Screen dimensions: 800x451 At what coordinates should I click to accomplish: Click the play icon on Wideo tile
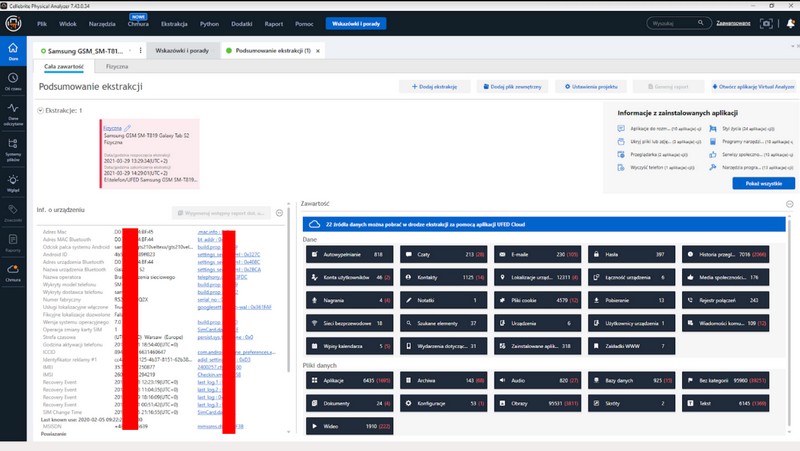(x=314, y=426)
